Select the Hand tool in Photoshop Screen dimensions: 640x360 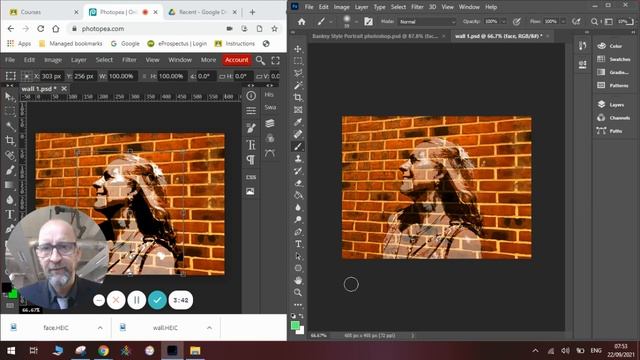click(298, 280)
